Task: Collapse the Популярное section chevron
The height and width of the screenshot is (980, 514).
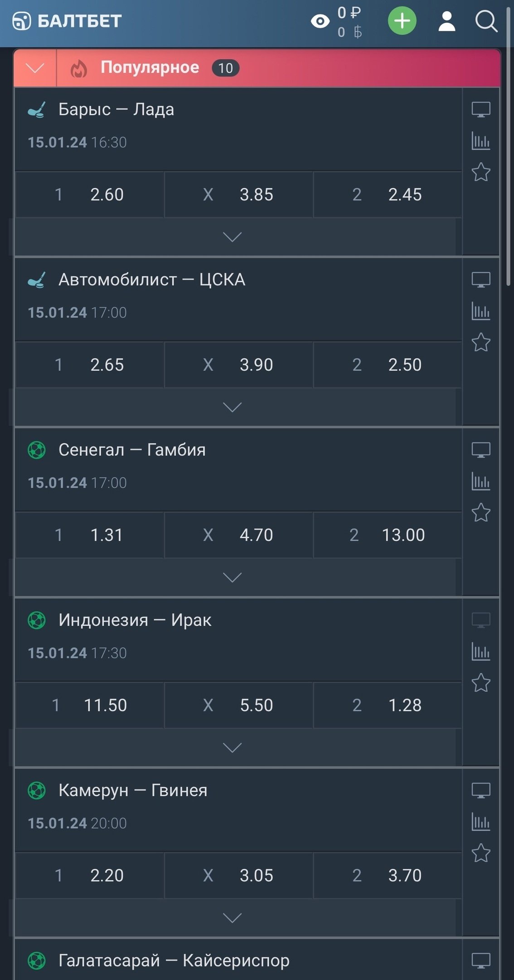Action: (35, 68)
